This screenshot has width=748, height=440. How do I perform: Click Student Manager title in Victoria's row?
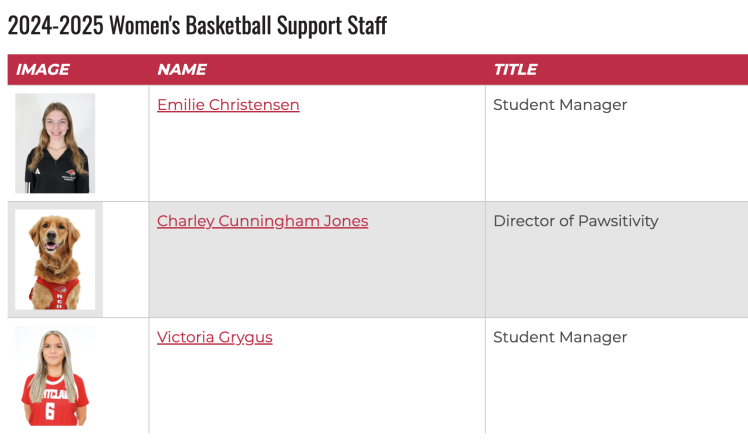560,337
